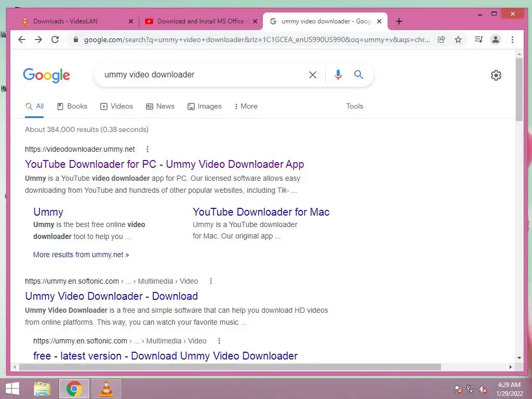The image size is (532, 399).
Task: Close the Download and Install MS Office tab
Action: click(x=255, y=21)
